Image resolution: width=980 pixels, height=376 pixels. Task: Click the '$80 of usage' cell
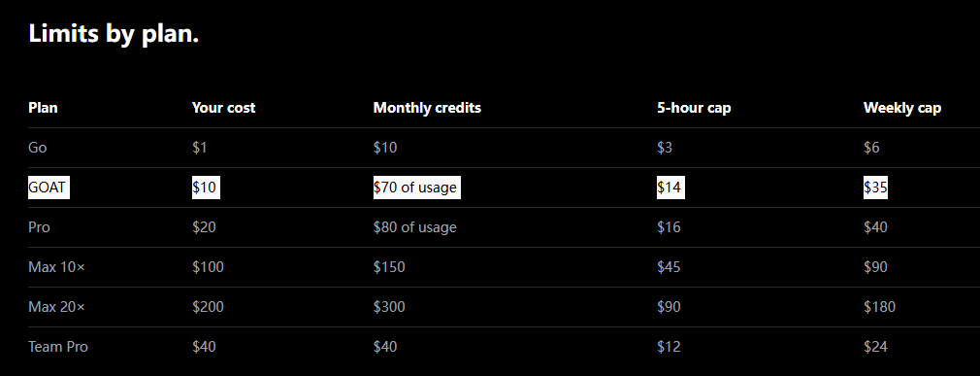(415, 227)
